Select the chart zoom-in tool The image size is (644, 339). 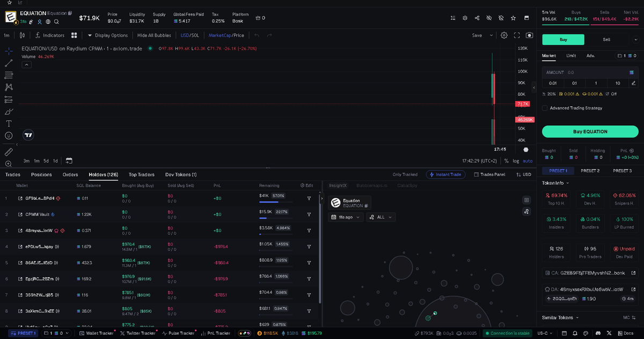(x=9, y=163)
